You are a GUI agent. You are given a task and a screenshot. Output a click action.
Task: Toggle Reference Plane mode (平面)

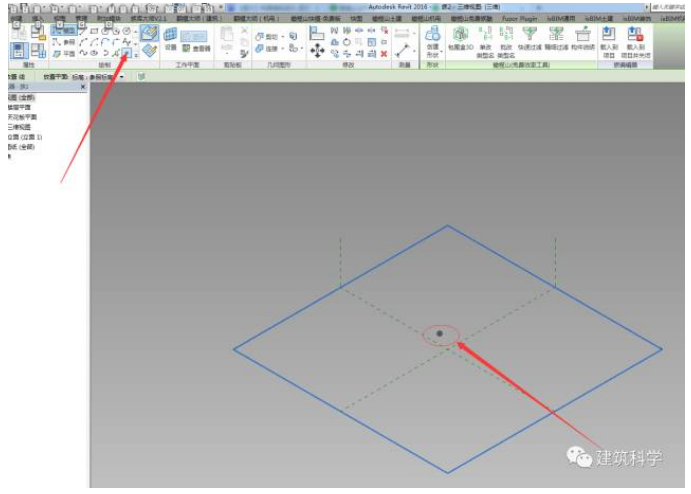coord(64,54)
